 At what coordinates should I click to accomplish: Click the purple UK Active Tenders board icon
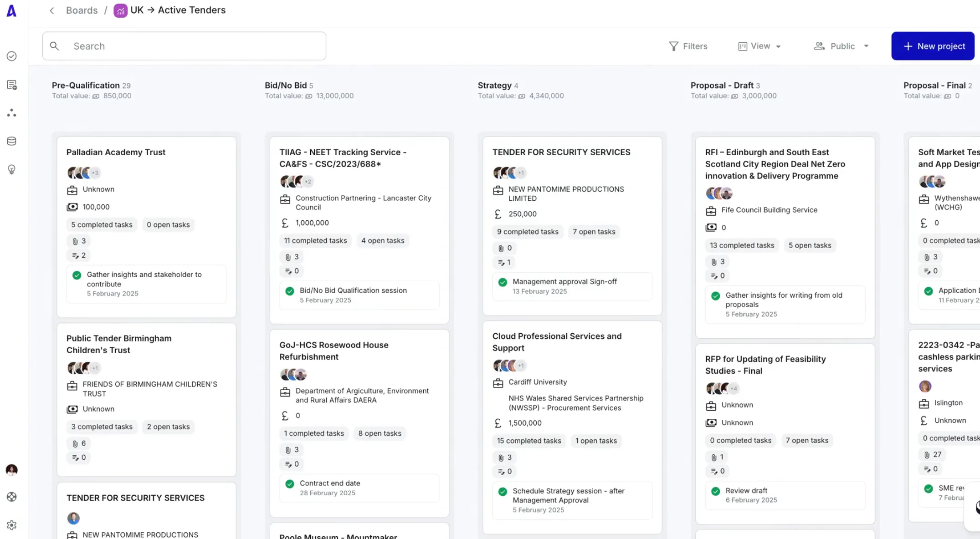(x=120, y=10)
